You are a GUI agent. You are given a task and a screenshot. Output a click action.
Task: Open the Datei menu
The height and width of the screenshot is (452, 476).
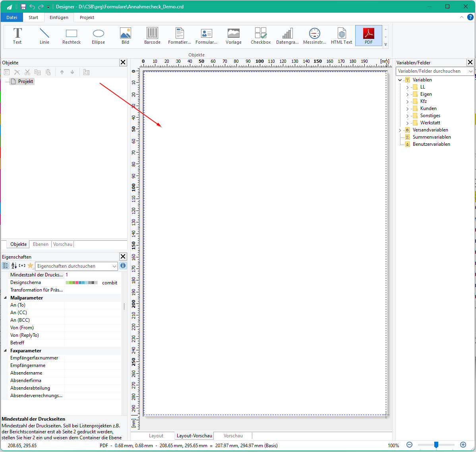pos(12,17)
